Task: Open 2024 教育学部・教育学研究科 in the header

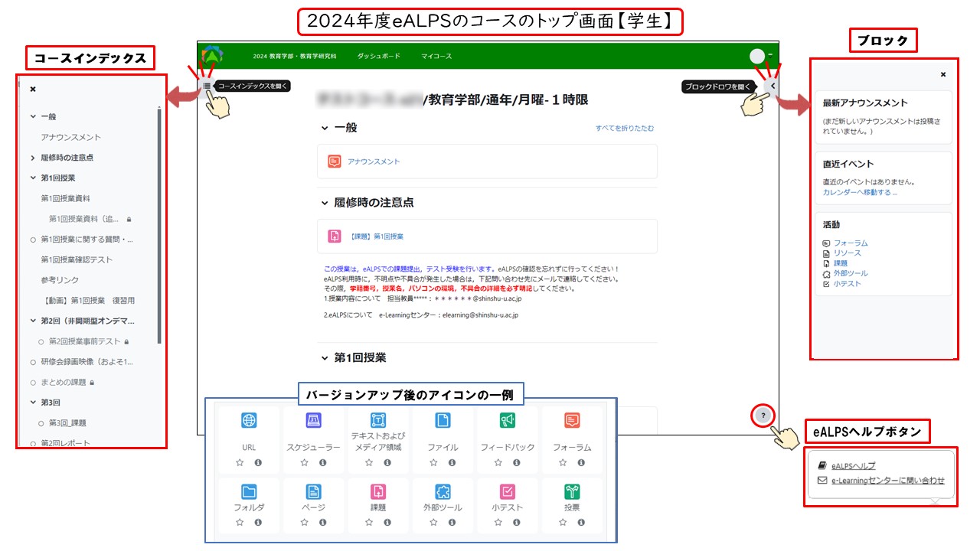Action: [x=294, y=57]
